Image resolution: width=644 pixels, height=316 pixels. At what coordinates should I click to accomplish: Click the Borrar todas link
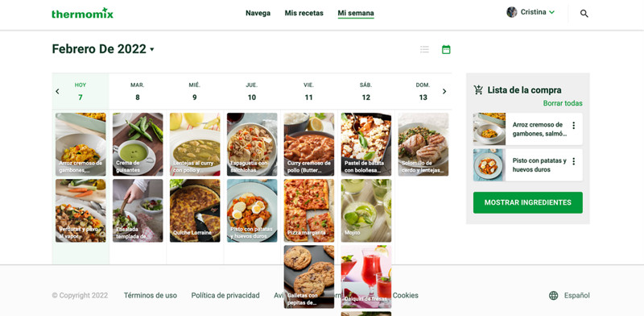click(563, 103)
